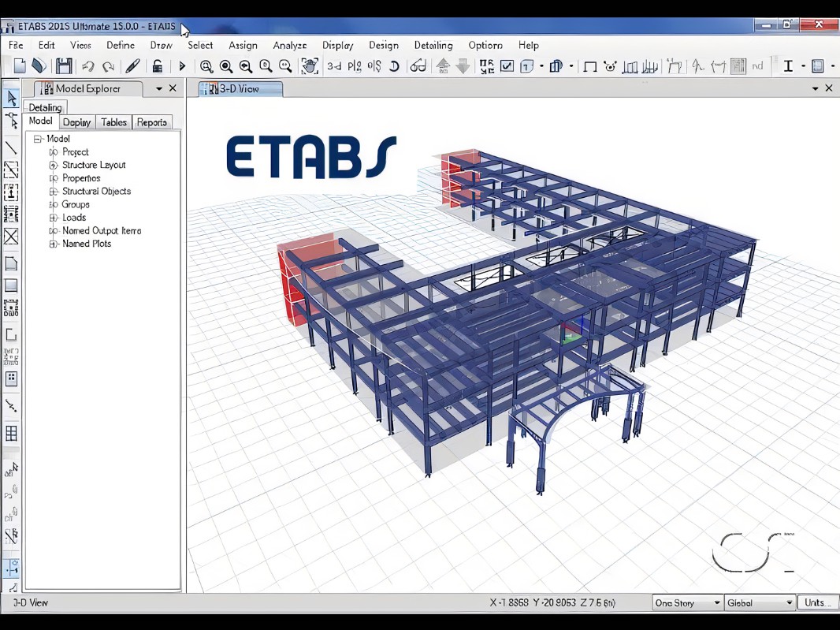The width and height of the screenshot is (840, 630).
Task: Undo the last action
Action: coord(88,66)
